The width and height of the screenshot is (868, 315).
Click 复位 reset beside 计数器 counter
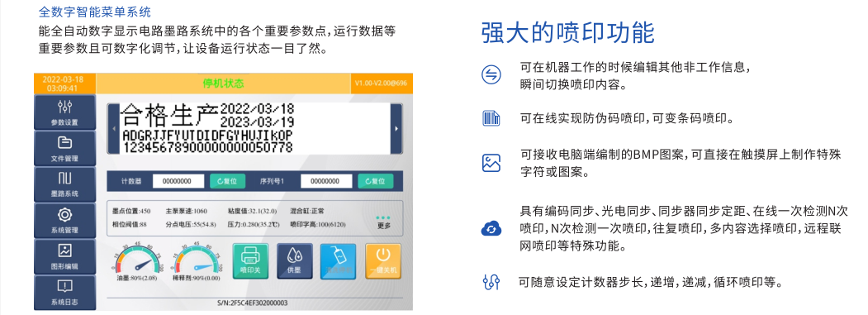(227, 181)
